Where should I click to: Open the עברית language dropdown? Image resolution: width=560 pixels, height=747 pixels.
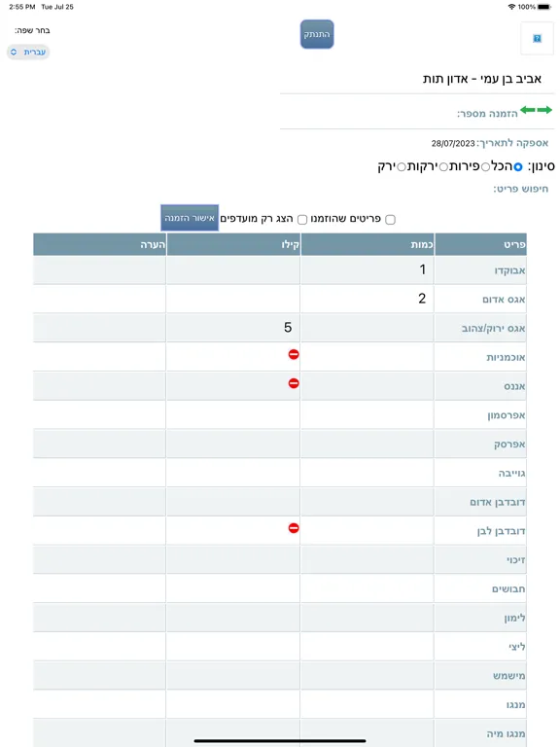click(x=28, y=52)
